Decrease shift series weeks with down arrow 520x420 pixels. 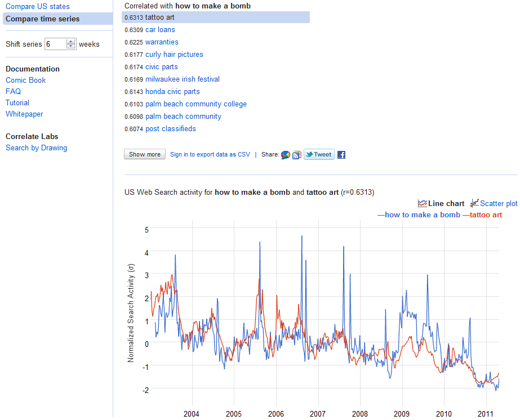pyautogui.click(x=70, y=47)
